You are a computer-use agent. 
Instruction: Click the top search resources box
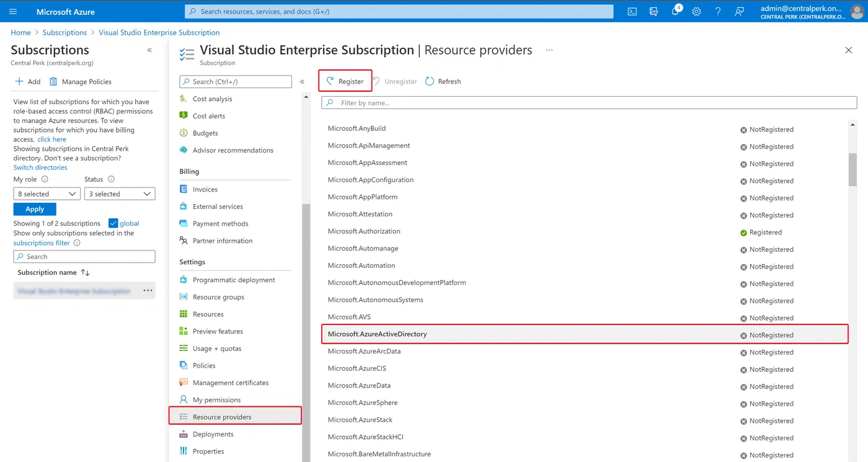pyautogui.click(x=399, y=11)
